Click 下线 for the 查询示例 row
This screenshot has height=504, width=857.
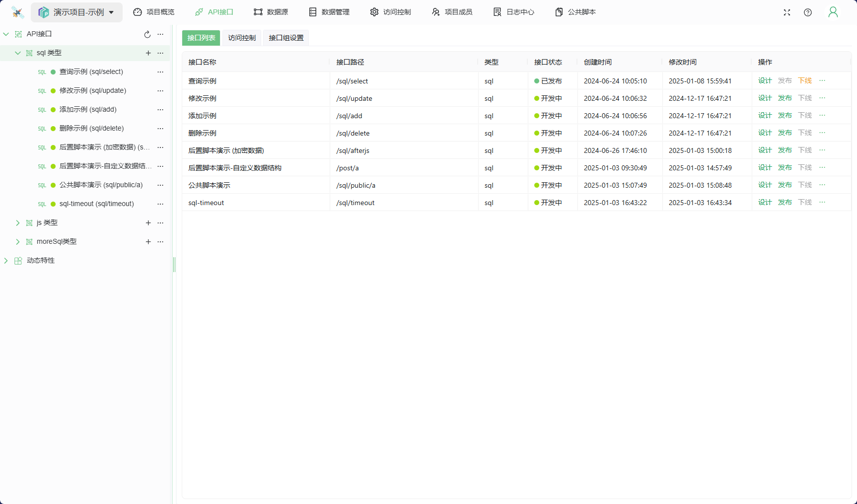(x=804, y=80)
